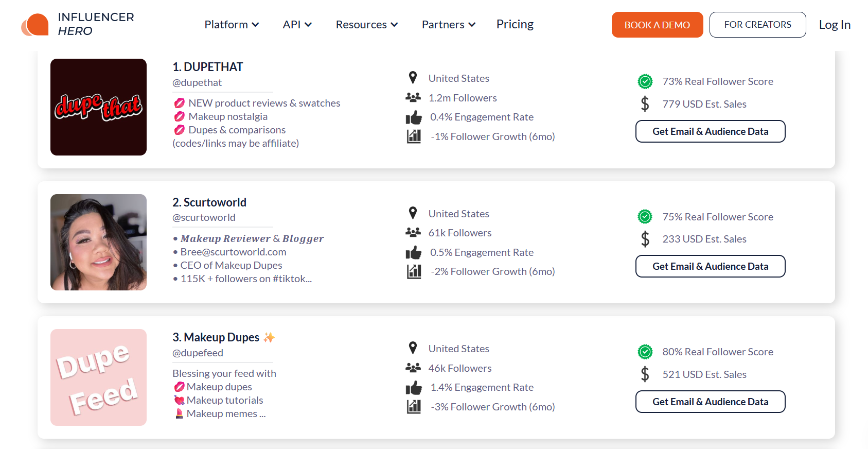Click the @dupethat handle
Screen dimensions: 868x449
pyautogui.click(x=197, y=82)
